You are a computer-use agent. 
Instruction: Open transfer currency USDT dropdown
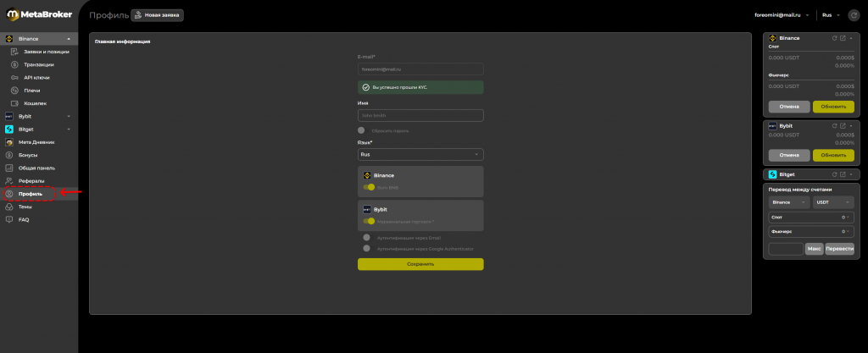click(x=834, y=202)
